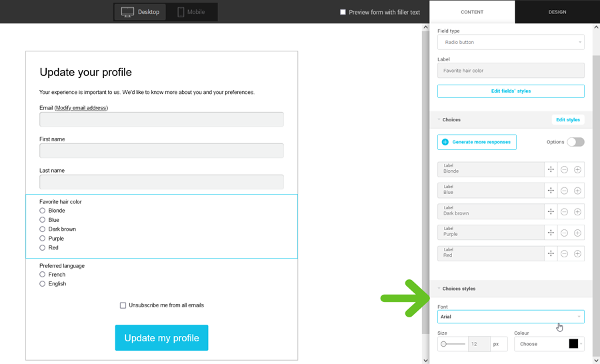This screenshot has width=600, height=364.
Task: Switch to Mobile preview
Action: [191, 12]
